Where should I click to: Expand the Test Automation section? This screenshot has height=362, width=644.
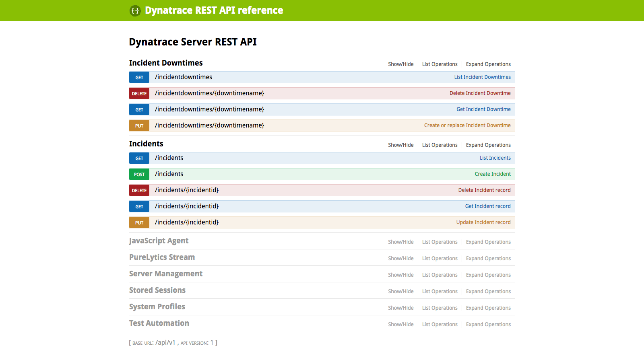coord(159,323)
